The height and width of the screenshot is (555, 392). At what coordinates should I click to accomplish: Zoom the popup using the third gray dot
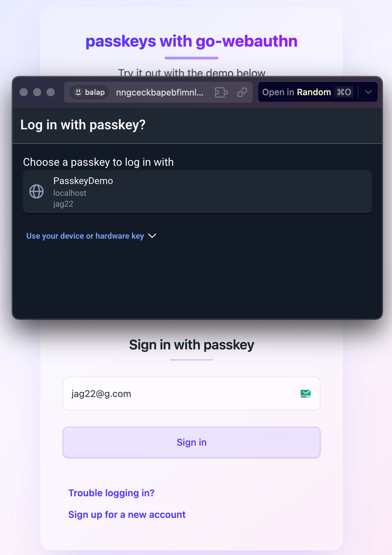[x=51, y=92]
